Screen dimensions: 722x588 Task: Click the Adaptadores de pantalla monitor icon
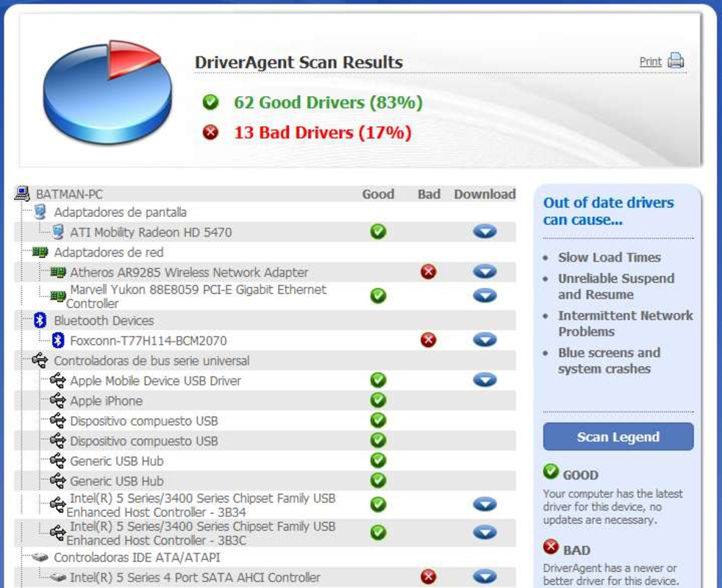pyautogui.click(x=40, y=212)
